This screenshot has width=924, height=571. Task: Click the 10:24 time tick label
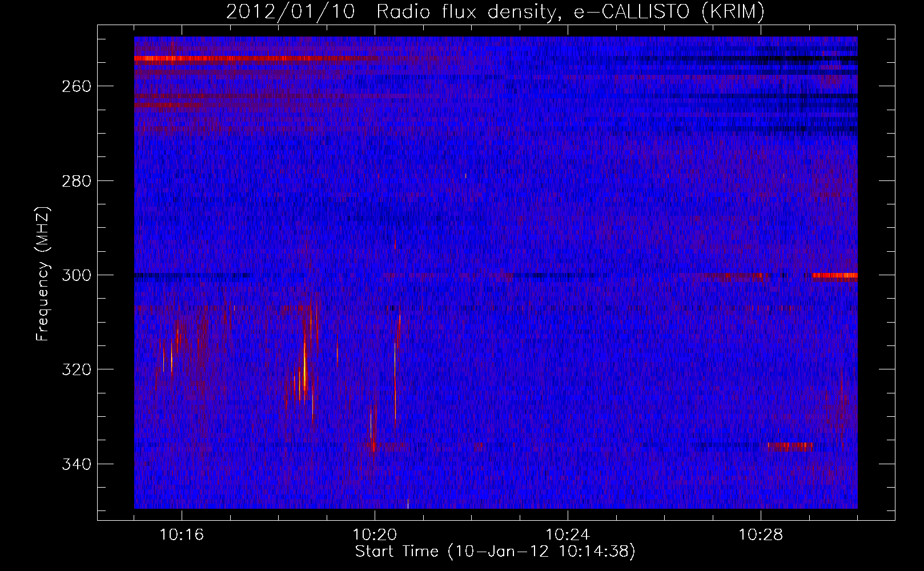(x=568, y=535)
